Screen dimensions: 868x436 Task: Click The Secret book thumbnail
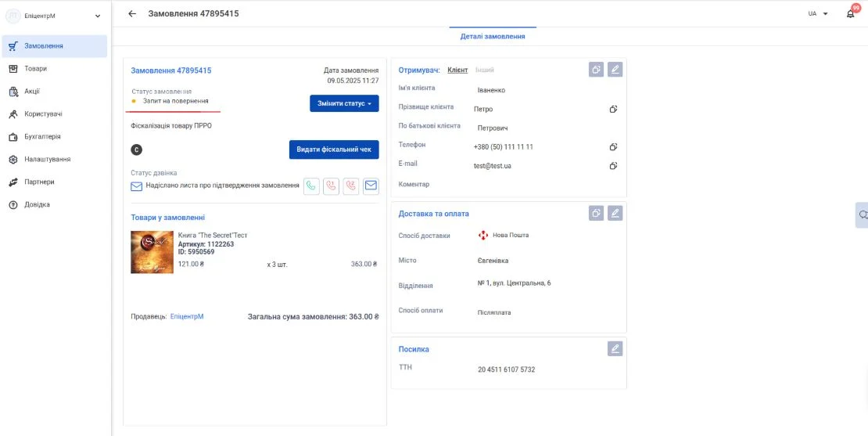tap(152, 252)
